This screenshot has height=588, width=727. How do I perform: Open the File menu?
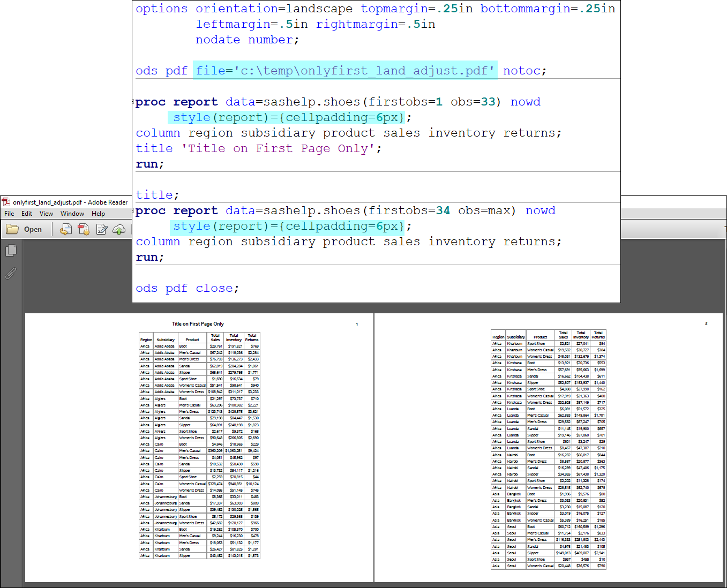pyautogui.click(x=9, y=213)
